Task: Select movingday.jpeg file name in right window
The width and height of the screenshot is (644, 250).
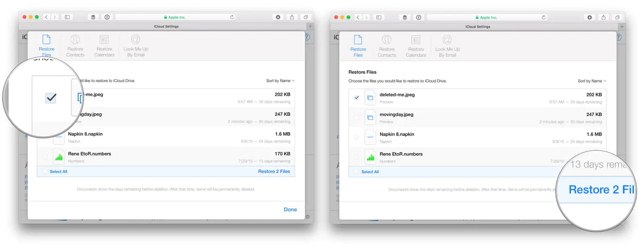Action: click(x=396, y=115)
